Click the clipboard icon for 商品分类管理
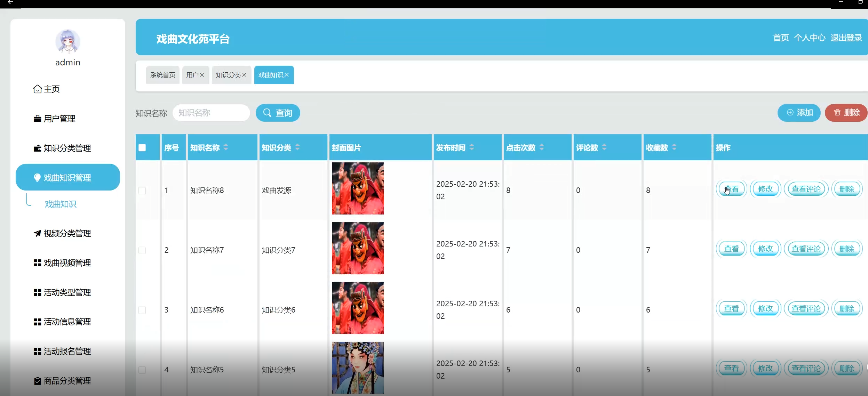Image resolution: width=868 pixels, height=396 pixels. 37,381
